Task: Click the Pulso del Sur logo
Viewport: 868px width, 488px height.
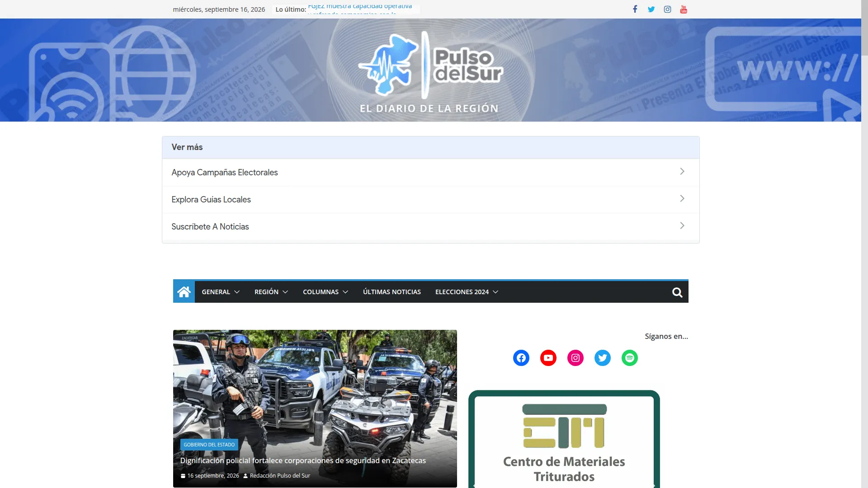Action: (x=430, y=66)
